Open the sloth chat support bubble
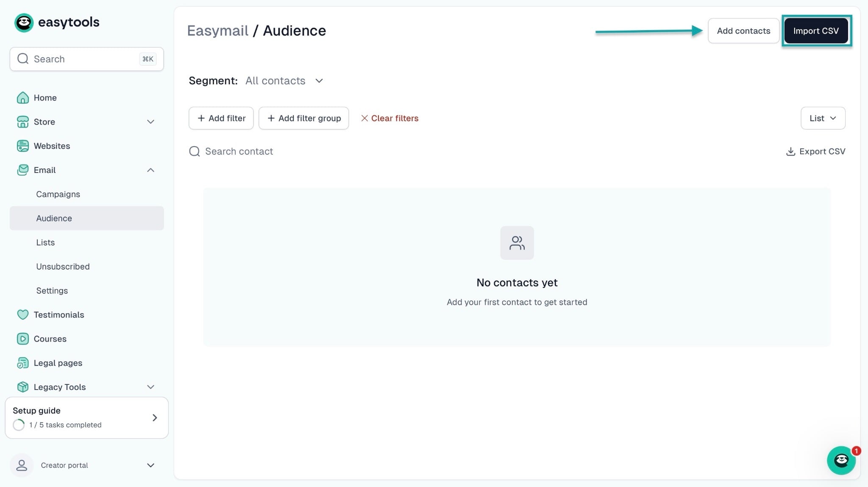Viewport: 868px width, 487px height. pyautogui.click(x=841, y=460)
